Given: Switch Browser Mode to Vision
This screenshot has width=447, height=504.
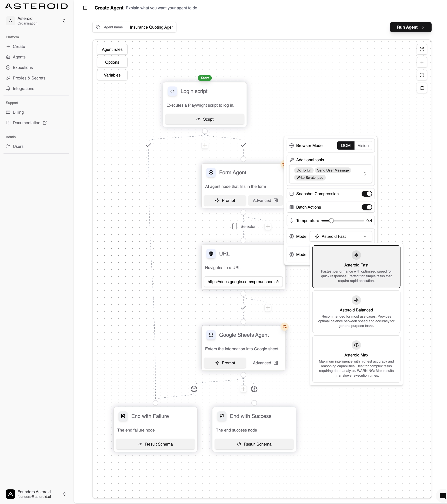Looking at the screenshot, I should click(x=363, y=146).
